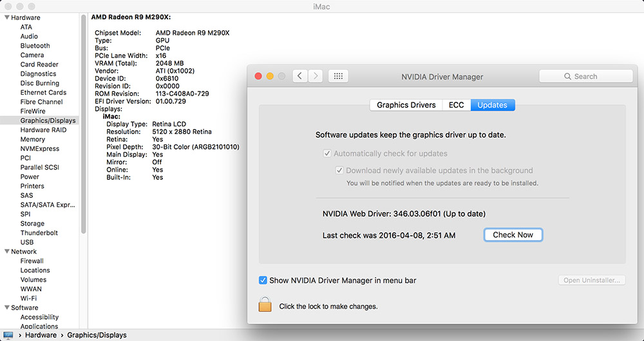The height and width of the screenshot is (341, 644).
Task: Select Power in the sidebar
Action: point(30,177)
